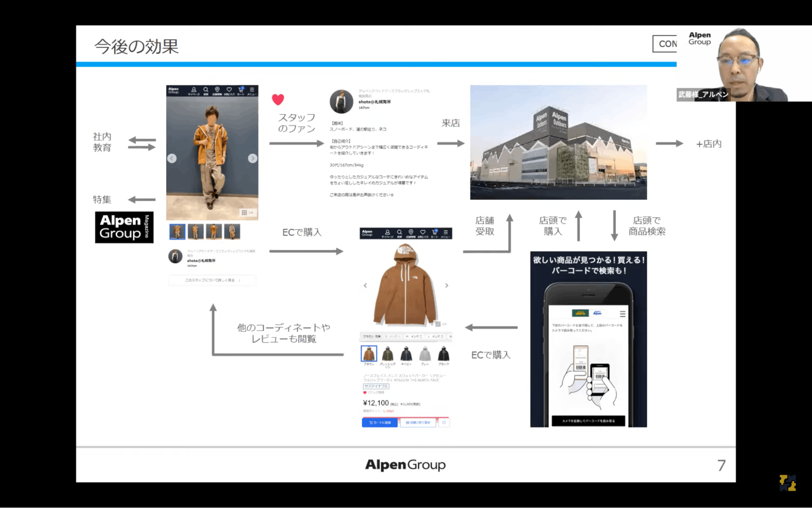Show next outfit photo with right arrow
The height and width of the screenshot is (508, 812).
pos(253,158)
